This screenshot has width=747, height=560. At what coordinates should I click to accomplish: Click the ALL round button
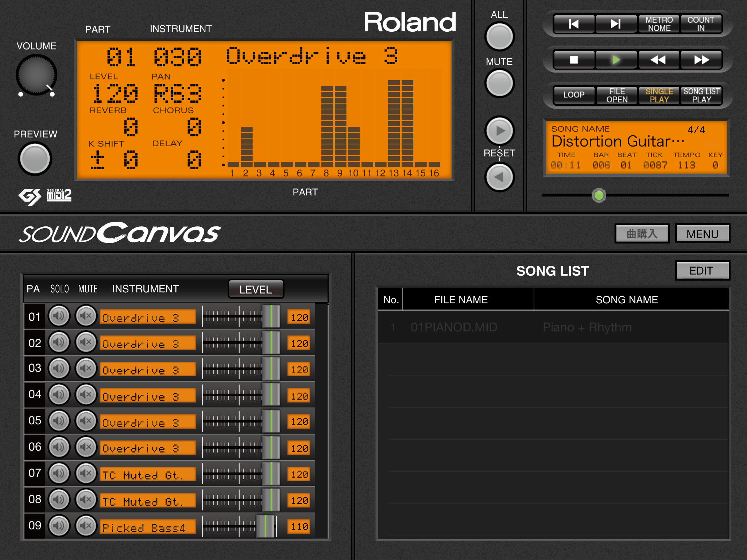pos(499,36)
